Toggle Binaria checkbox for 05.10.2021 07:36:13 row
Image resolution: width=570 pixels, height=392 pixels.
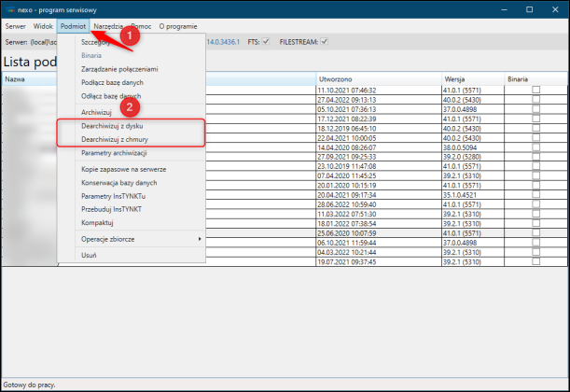pos(536,108)
